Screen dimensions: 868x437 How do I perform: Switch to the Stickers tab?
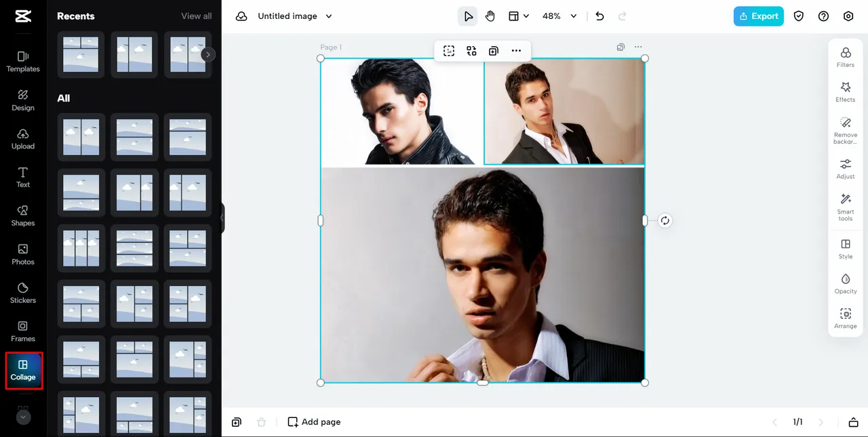pos(23,293)
